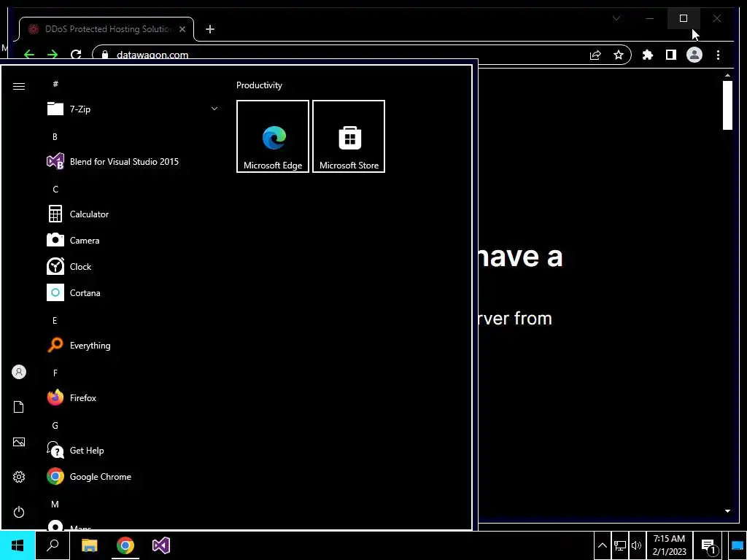
Task: Launch the Everything search app
Action: [x=133, y=345]
